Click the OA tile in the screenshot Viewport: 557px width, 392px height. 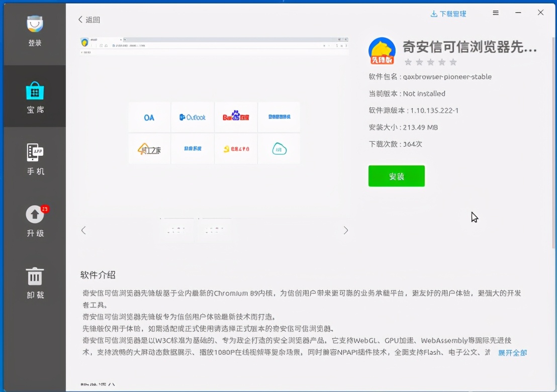tap(149, 118)
